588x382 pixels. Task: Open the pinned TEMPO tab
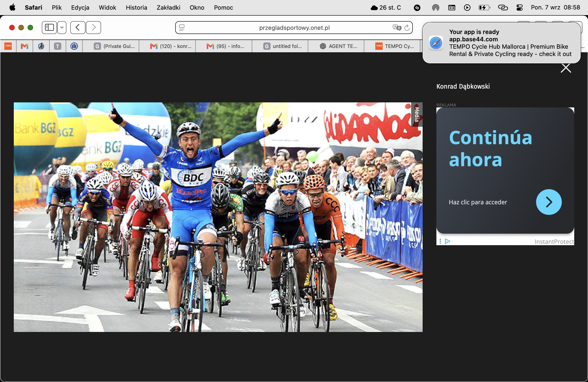click(8, 46)
